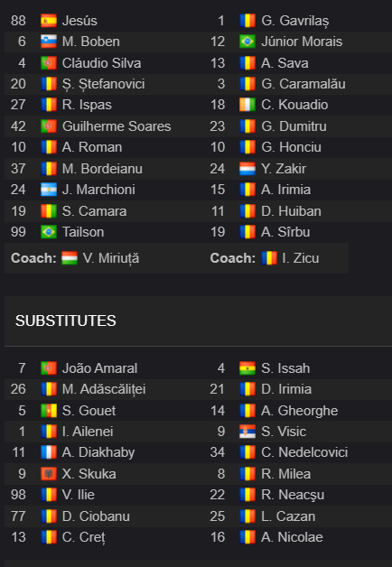The image size is (392, 567).
Task: View substitute João Amaral
Action: (100, 368)
